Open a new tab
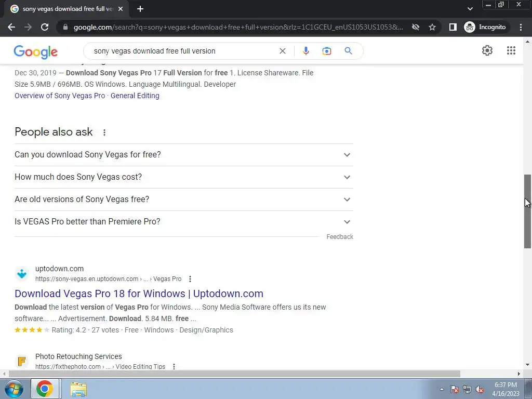This screenshot has width=532, height=399. pos(140,9)
